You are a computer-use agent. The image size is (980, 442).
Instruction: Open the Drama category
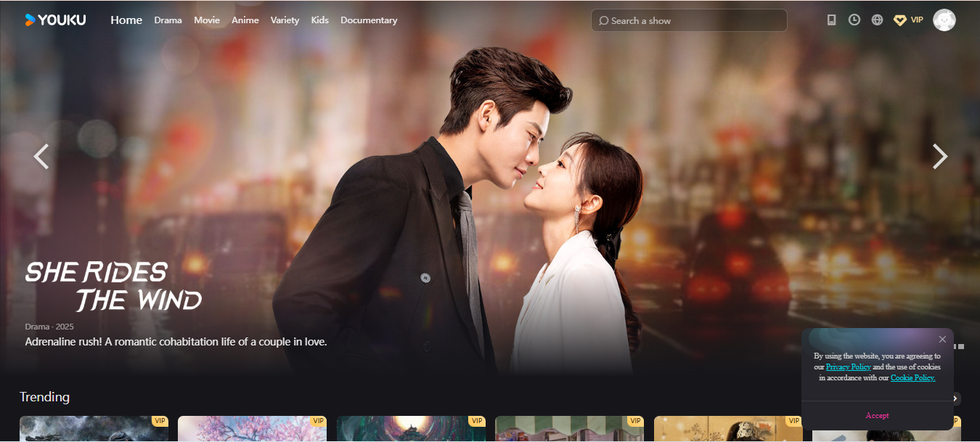(x=168, y=20)
